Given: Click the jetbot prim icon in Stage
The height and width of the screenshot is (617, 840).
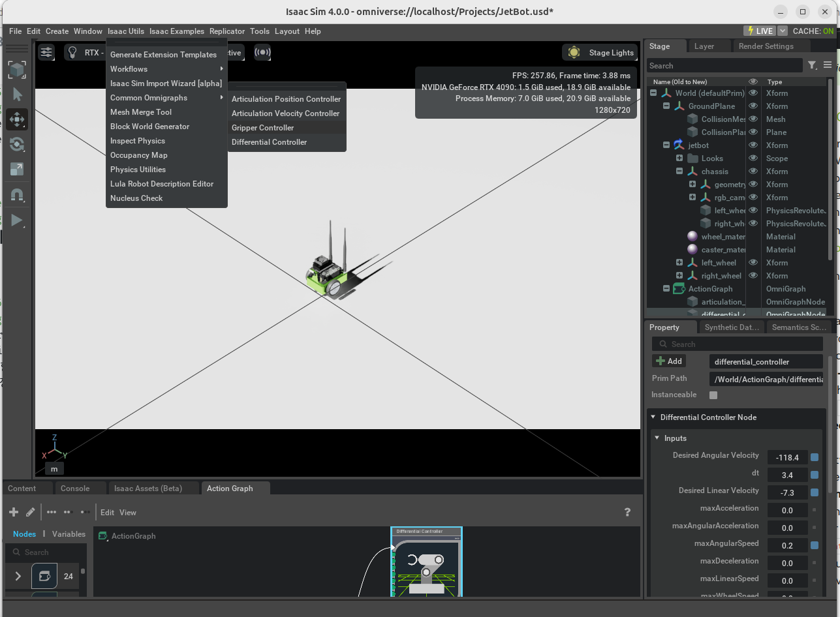Looking at the screenshot, I should 679,145.
